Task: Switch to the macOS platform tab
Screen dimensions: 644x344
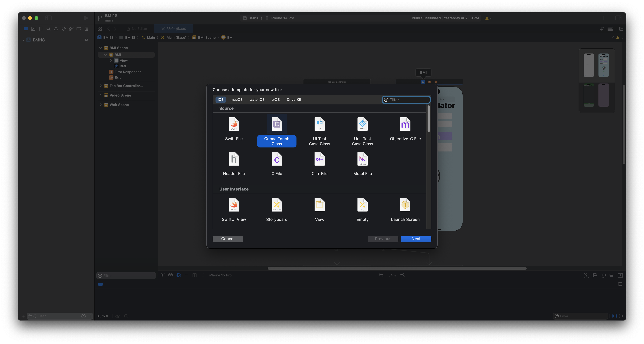Action: tap(236, 100)
